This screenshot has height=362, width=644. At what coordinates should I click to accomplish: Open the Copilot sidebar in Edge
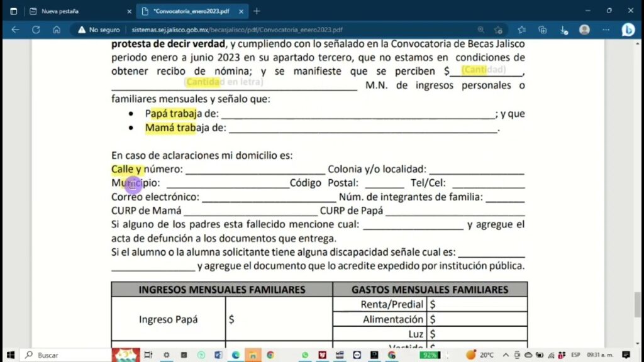(628, 30)
